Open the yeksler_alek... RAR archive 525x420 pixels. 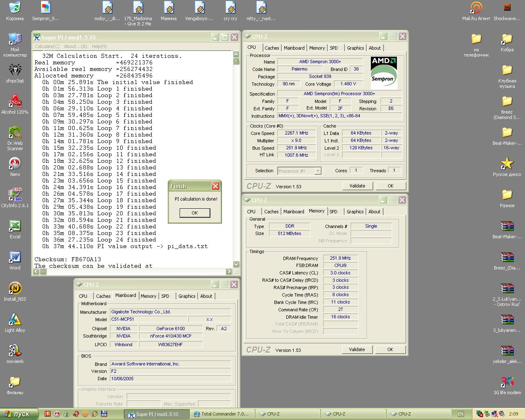point(507,354)
